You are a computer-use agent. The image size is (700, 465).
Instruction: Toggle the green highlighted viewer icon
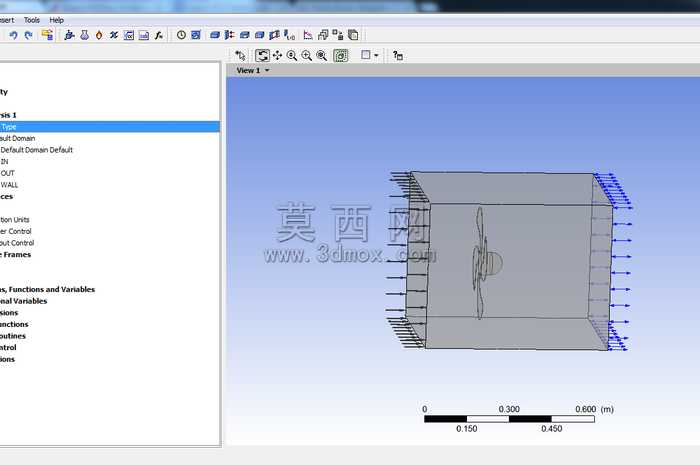tap(341, 55)
